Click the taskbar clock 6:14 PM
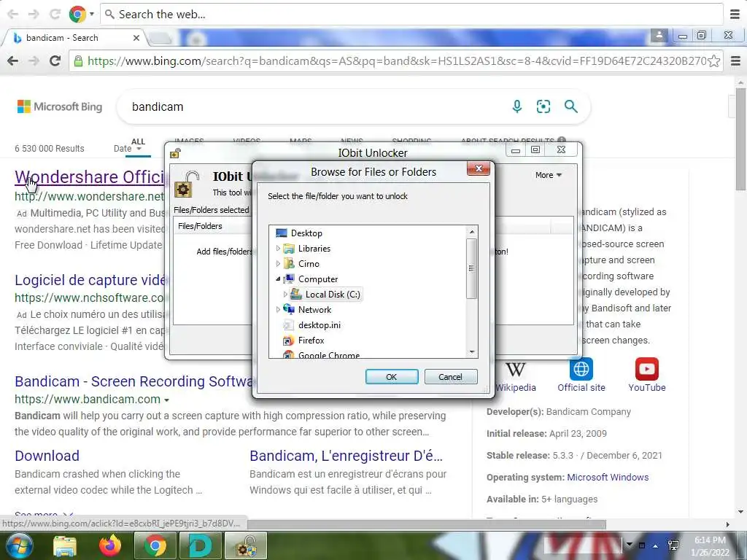 (709, 545)
